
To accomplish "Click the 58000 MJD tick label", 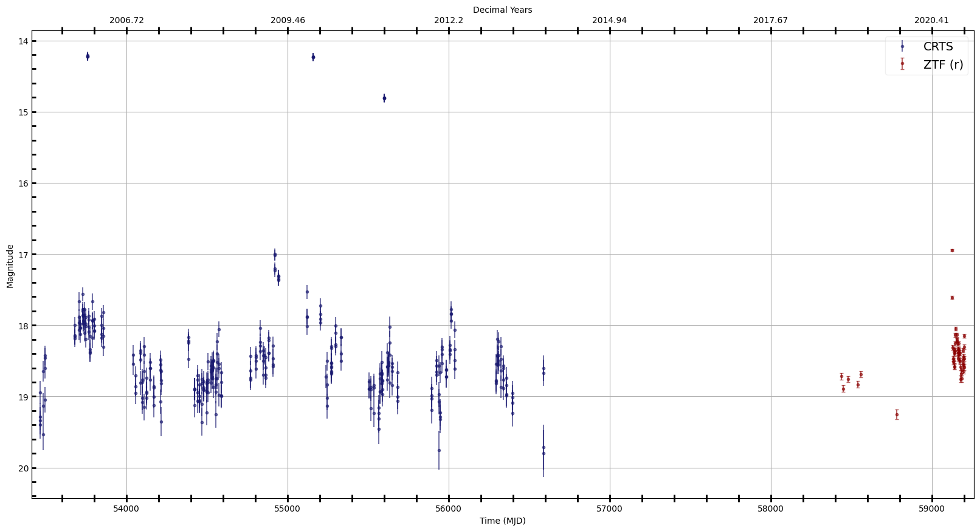I will coord(771,508).
